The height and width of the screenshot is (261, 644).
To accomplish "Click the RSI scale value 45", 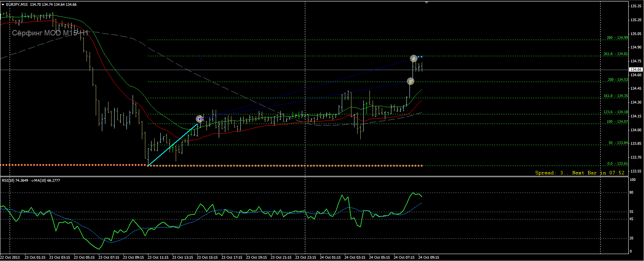I will coord(631,219).
